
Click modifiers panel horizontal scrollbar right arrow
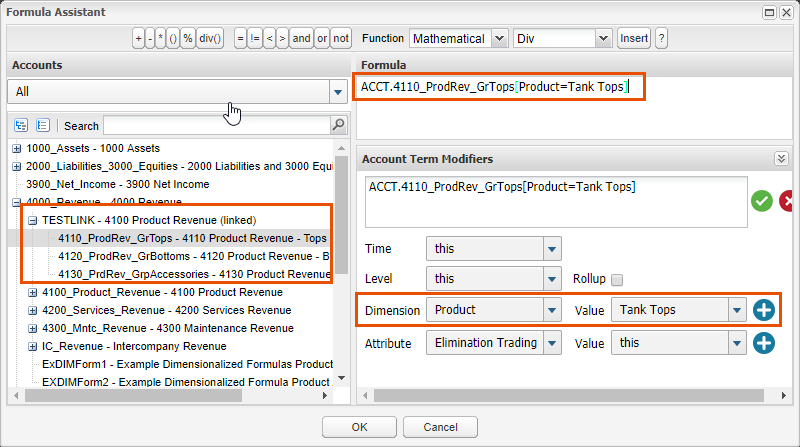[x=784, y=395]
